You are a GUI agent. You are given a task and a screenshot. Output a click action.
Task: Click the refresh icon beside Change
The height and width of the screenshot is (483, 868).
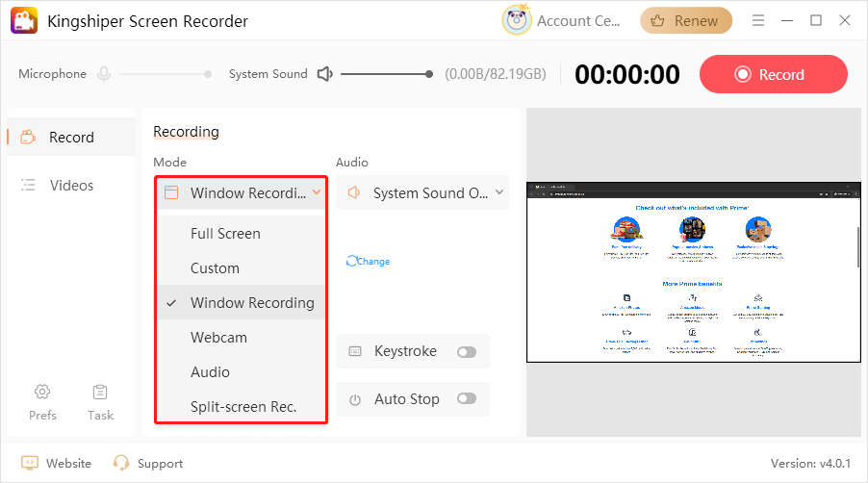click(x=351, y=261)
